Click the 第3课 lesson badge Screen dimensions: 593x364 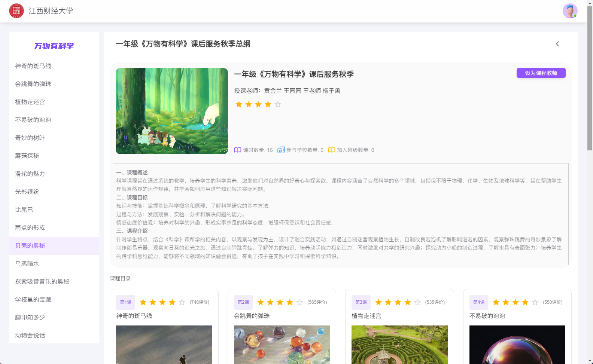[361, 302]
